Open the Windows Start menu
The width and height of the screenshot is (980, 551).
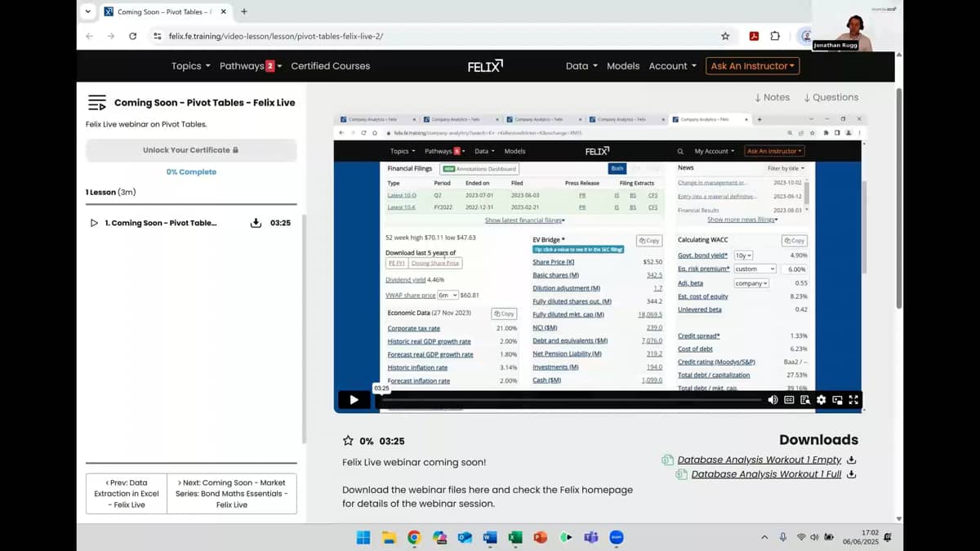(x=363, y=537)
